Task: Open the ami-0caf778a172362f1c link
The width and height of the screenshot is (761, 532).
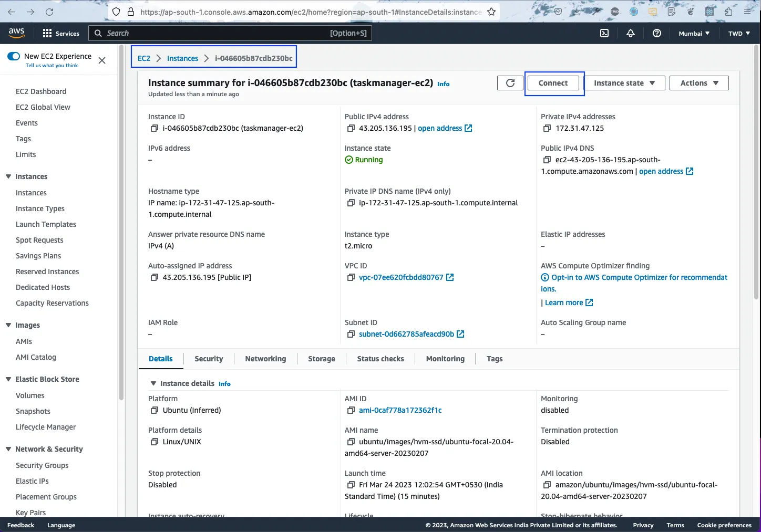Action: pyautogui.click(x=400, y=410)
